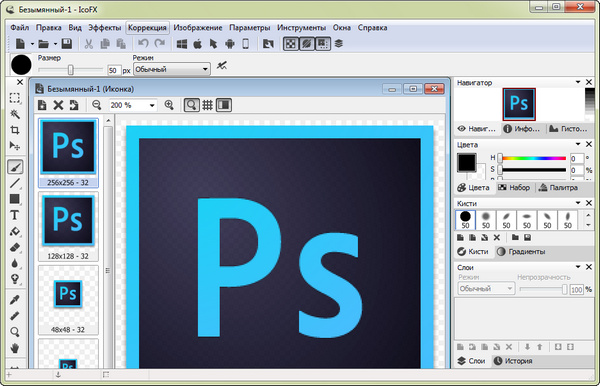
Task: Select the rectangle shape tool
Action: point(15,199)
